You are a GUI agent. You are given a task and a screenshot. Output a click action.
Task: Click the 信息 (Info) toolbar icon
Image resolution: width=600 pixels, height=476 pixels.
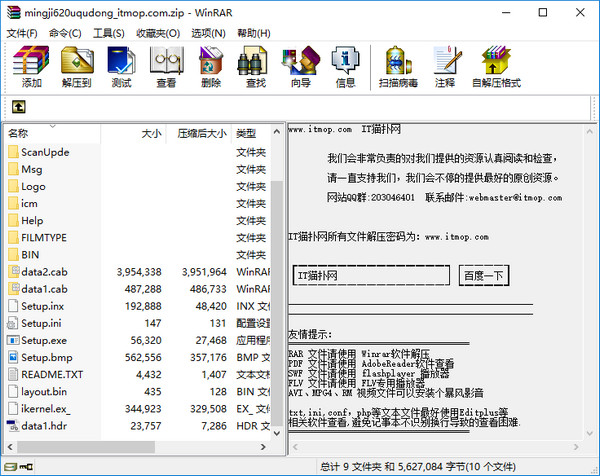pyautogui.click(x=346, y=60)
